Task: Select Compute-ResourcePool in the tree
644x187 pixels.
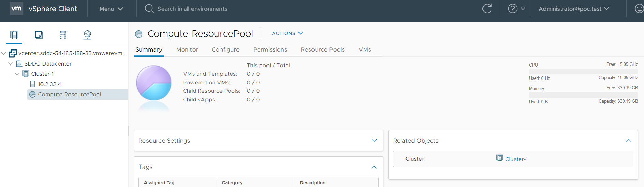Action: [70, 95]
